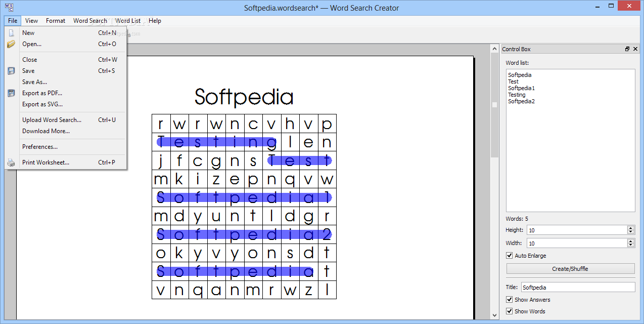644x324 pixels.
Task: Open the Word List menu
Action: click(x=128, y=21)
